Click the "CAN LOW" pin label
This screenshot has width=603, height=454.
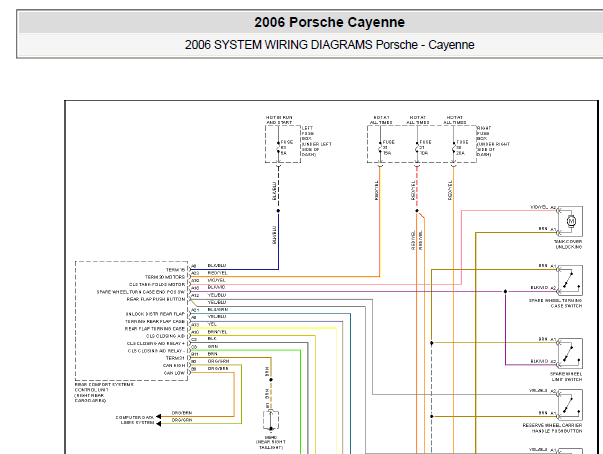coord(175,373)
